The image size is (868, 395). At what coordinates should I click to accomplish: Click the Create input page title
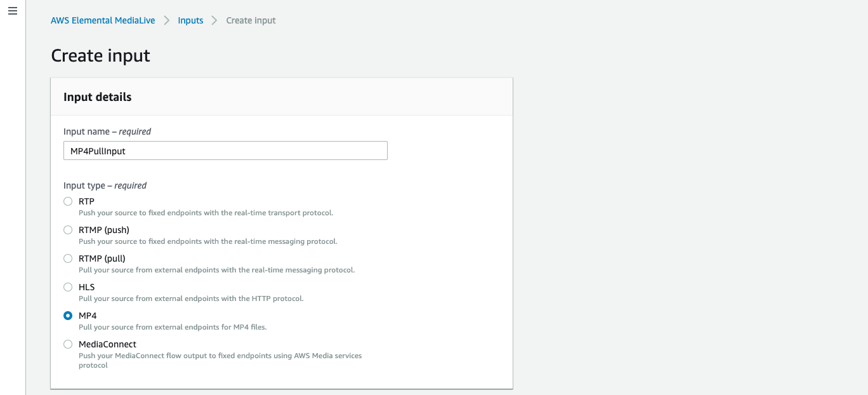(100, 56)
